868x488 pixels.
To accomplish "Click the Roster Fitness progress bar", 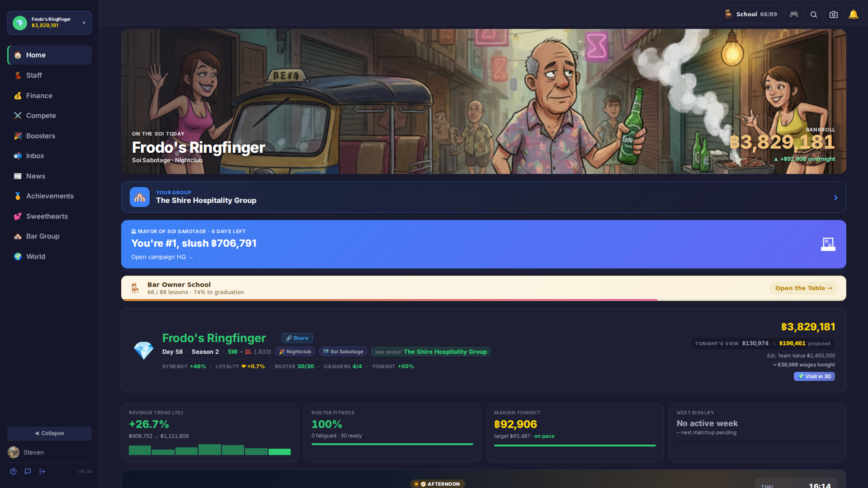I will click(x=392, y=444).
